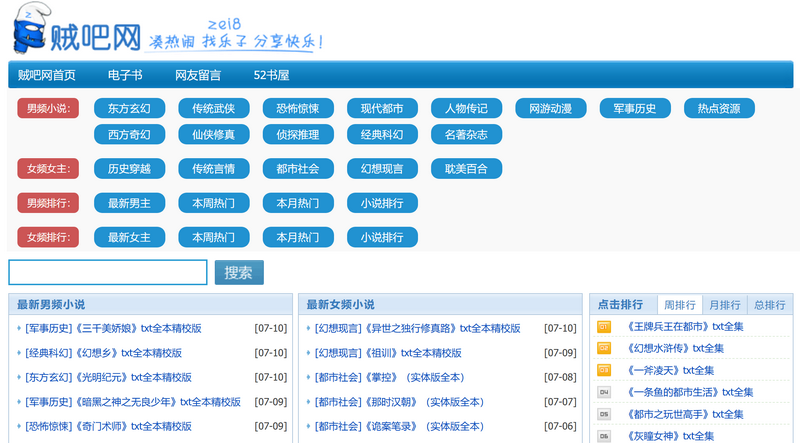Select the 周排行 tab

(x=680, y=305)
